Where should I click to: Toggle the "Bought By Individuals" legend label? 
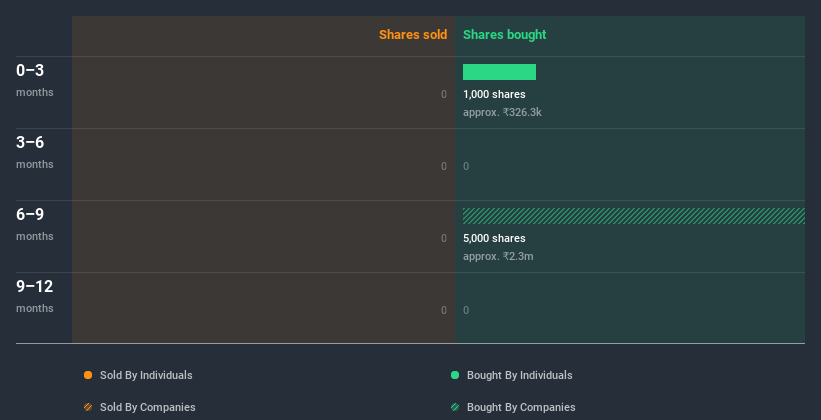coord(519,375)
